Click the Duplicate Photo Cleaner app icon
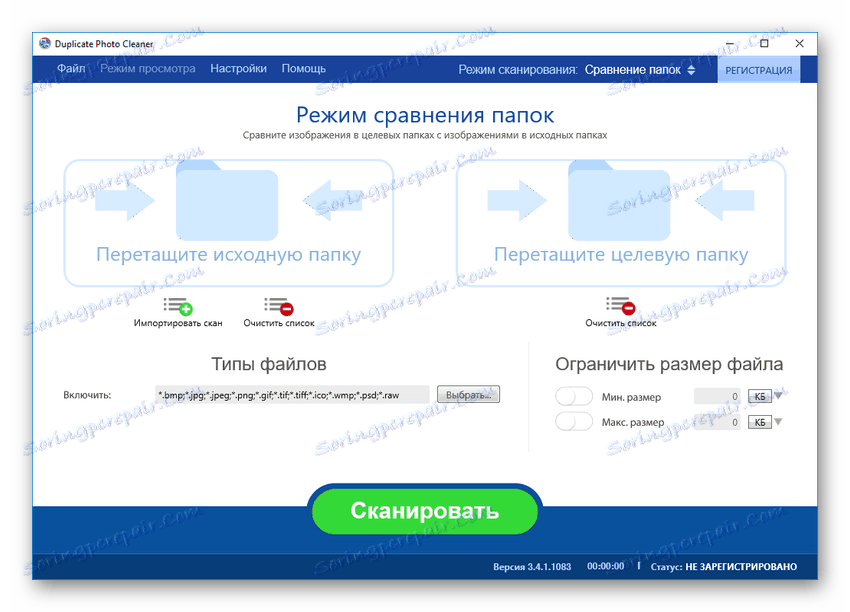The height and width of the screenshot is (612, 850). (x=45, y=43)
